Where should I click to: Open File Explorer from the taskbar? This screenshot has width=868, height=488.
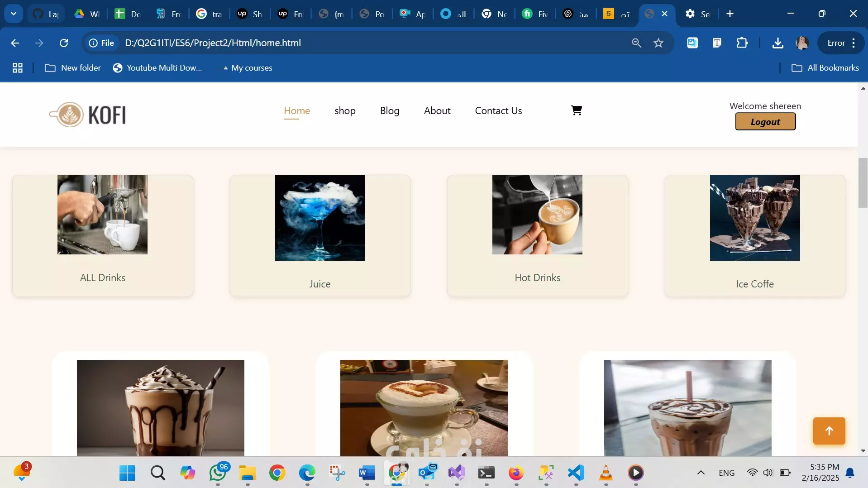pos(248,473)
